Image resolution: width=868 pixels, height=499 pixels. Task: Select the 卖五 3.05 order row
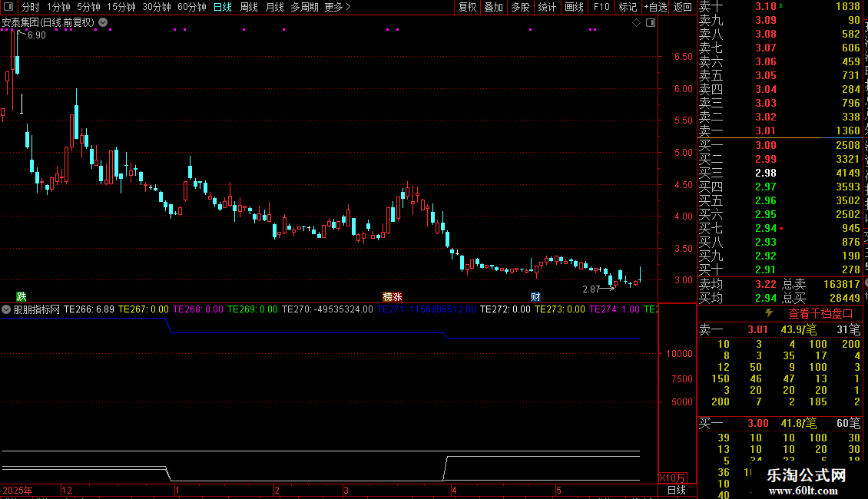coord(780,75)
